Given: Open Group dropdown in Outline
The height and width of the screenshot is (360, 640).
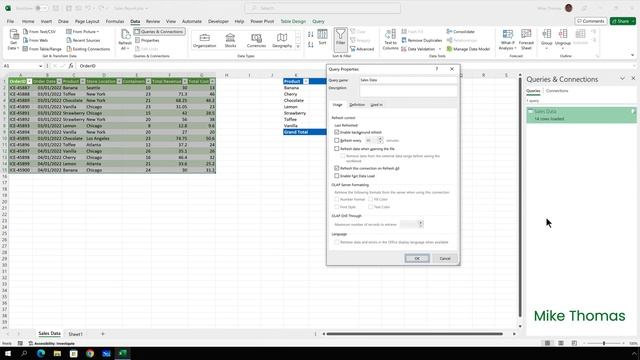Looking at the screenshot, I should [x=547, y=40].
